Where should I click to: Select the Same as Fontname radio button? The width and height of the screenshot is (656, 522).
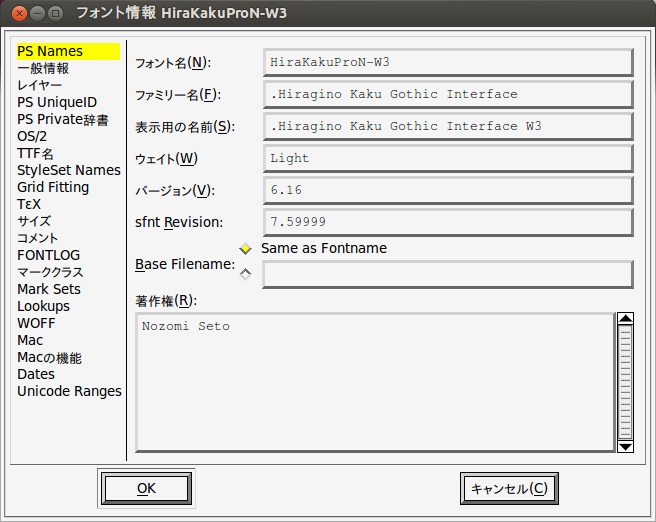[x=245, y=249]
